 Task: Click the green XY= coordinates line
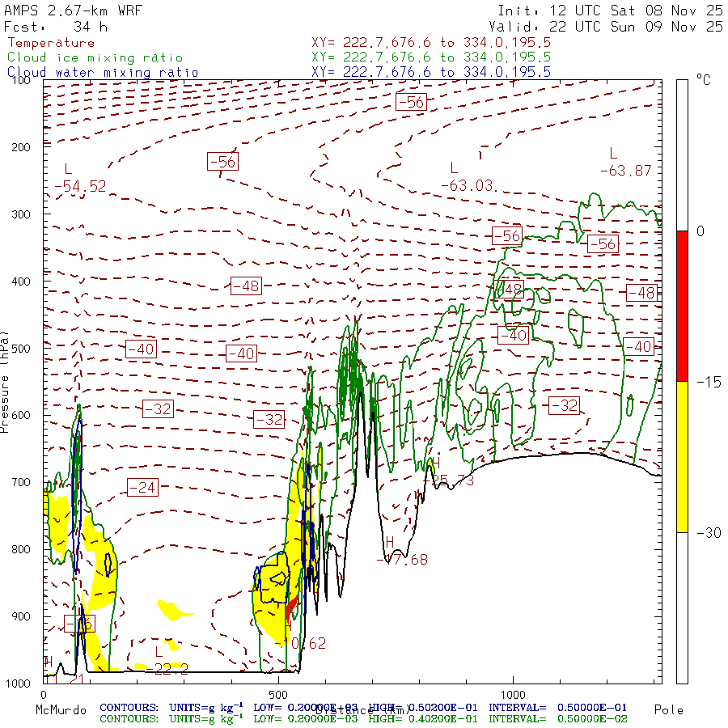click(x=431, y=57)
